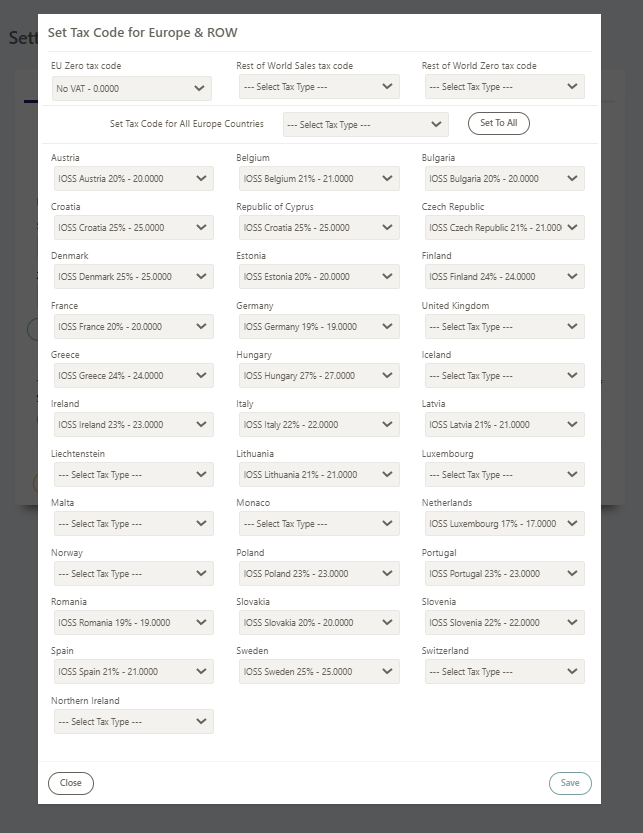
Task: Choose a tax type for Liechtenstein
Action: click(x=133, y=474)
